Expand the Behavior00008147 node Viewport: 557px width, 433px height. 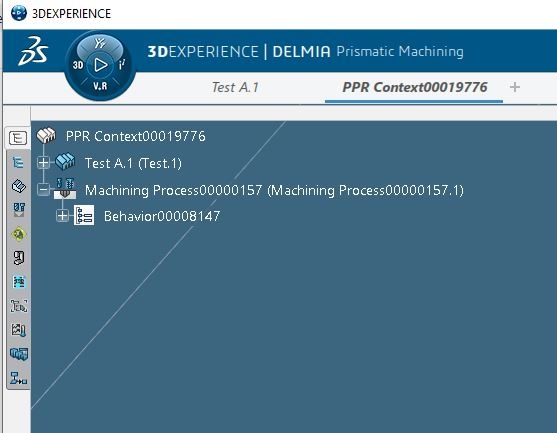click(62, 216)
